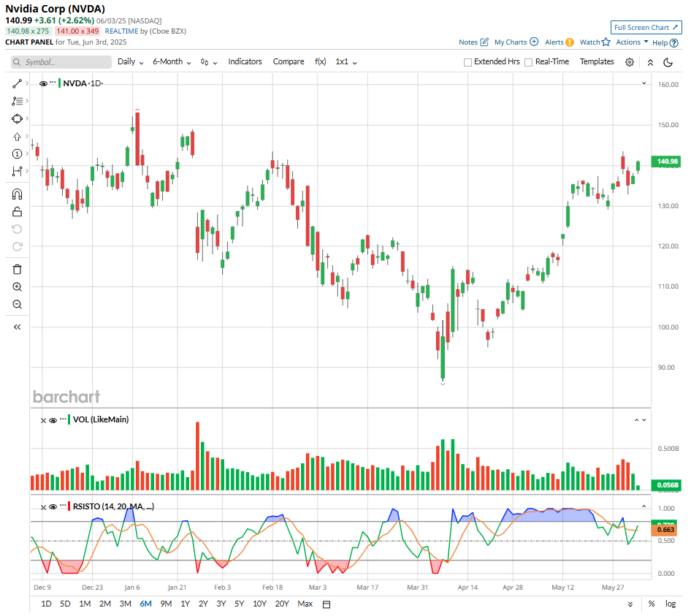Enable the Extended Hrs checkbox
Viewport: 691px width, 616px height.
tap(468, 62)
